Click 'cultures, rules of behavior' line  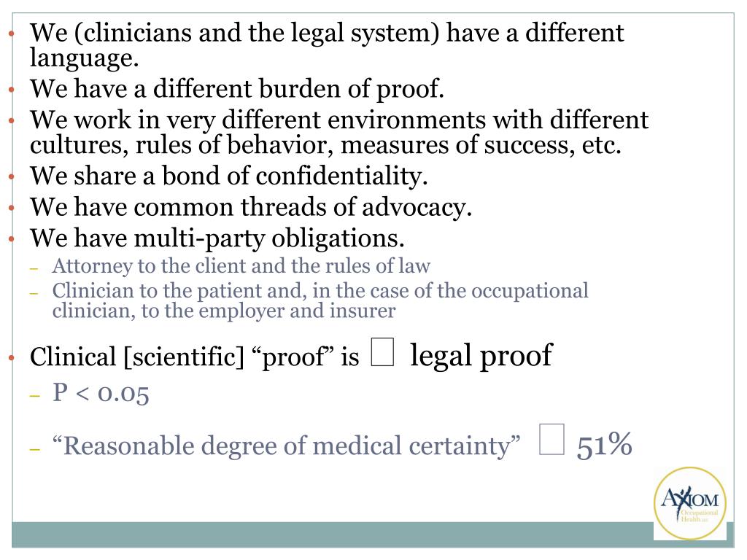click(x=325, y=145)
